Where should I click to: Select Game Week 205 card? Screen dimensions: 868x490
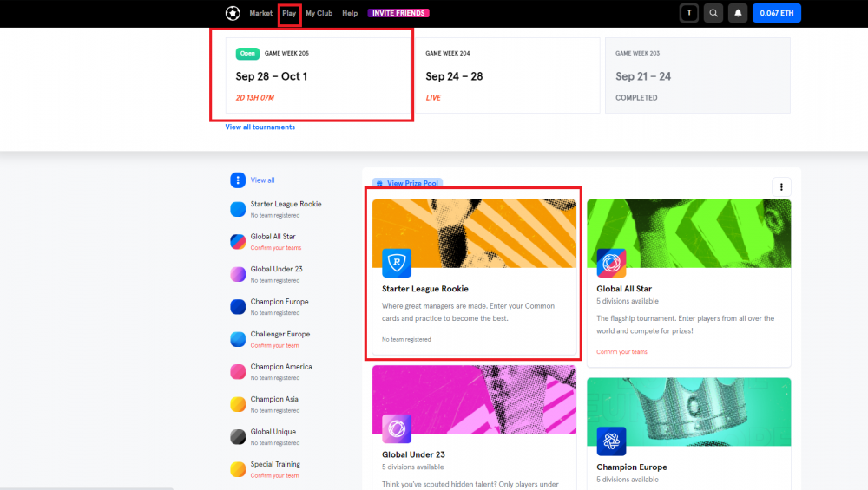[x=318, y=75]
